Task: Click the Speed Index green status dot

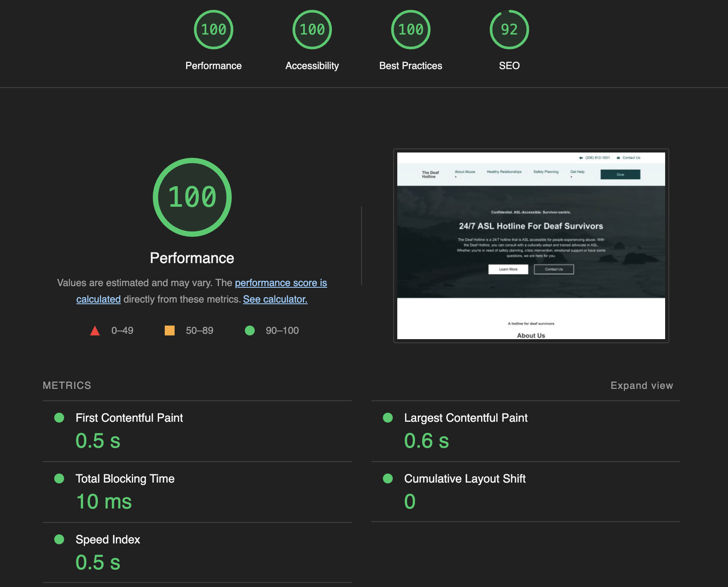Action: click(59, 539)
